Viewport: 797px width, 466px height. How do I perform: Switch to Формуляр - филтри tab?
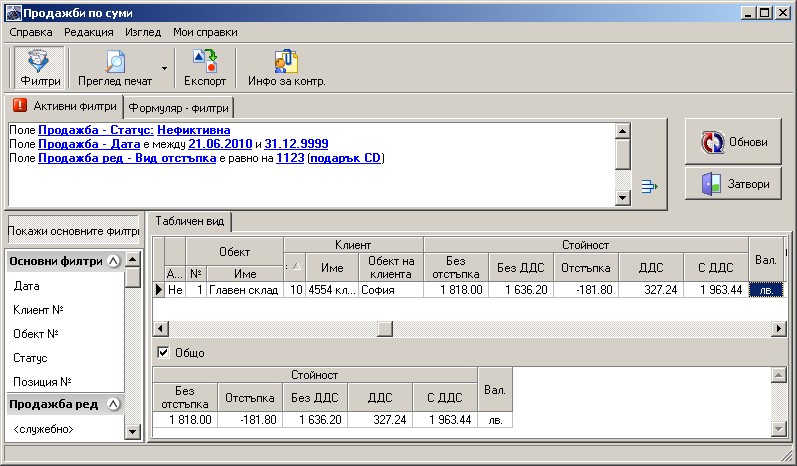click(x=178, y=108)
